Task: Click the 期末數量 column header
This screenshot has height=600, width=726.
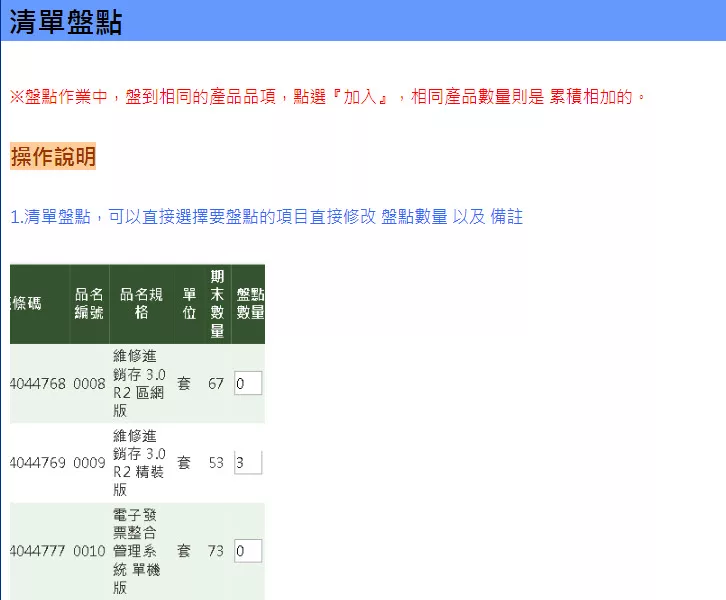Action: [217, 304]
